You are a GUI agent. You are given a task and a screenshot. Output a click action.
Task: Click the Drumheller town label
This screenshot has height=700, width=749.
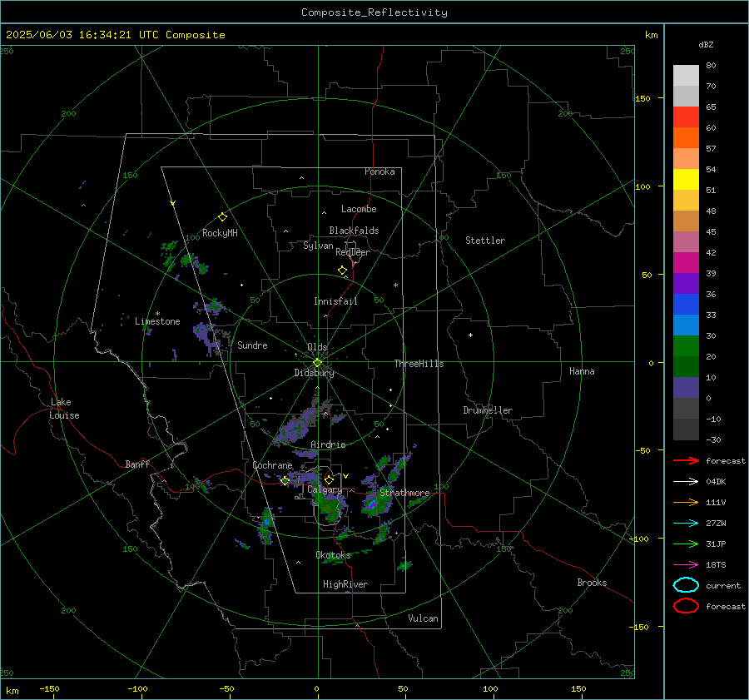[x=488, y=410]
